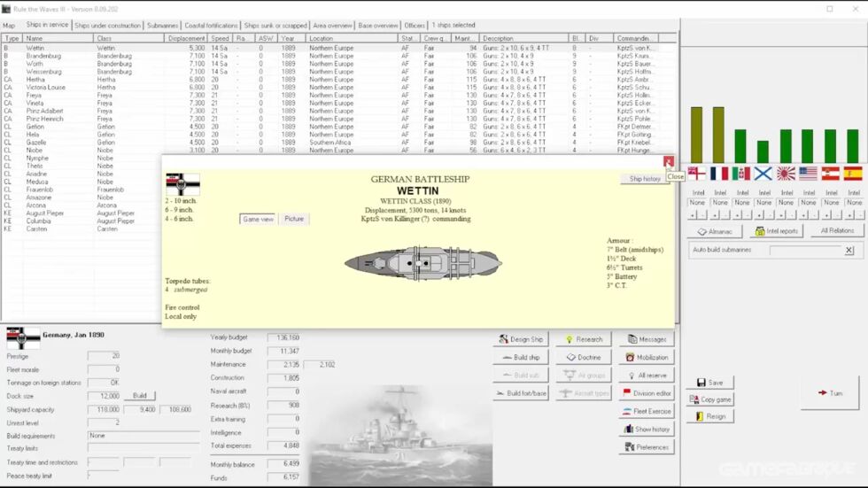Screen dimensions: 868x488
Task: Select the Brandenburg ship row
Action: click(338, 56)
